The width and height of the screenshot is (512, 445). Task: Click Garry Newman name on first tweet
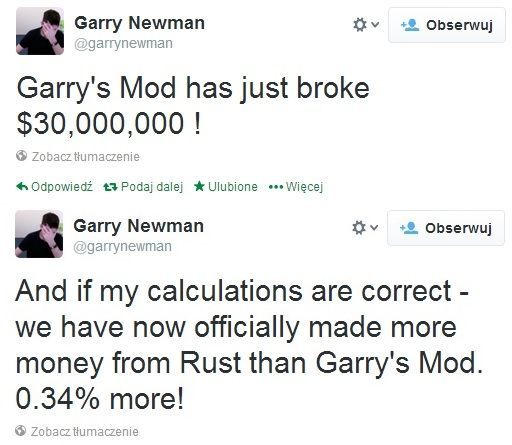[139, 23]
